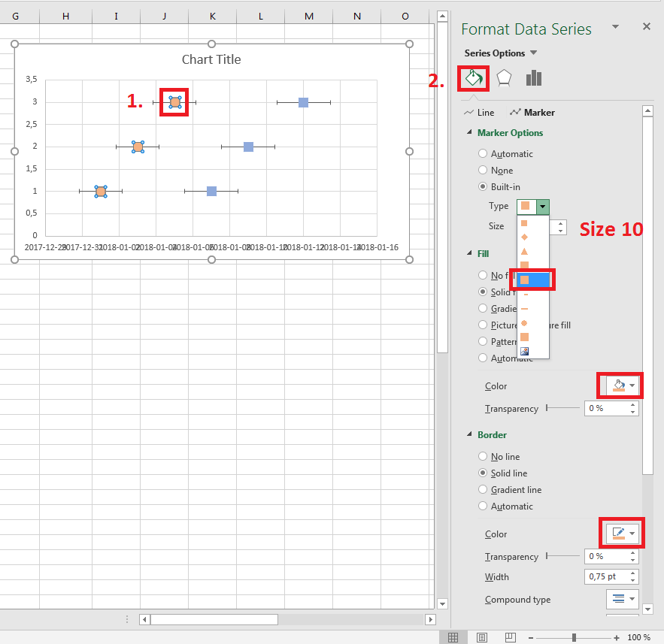Select None marker option
This screenshot has height=644, width=664.
click(483, 170)
